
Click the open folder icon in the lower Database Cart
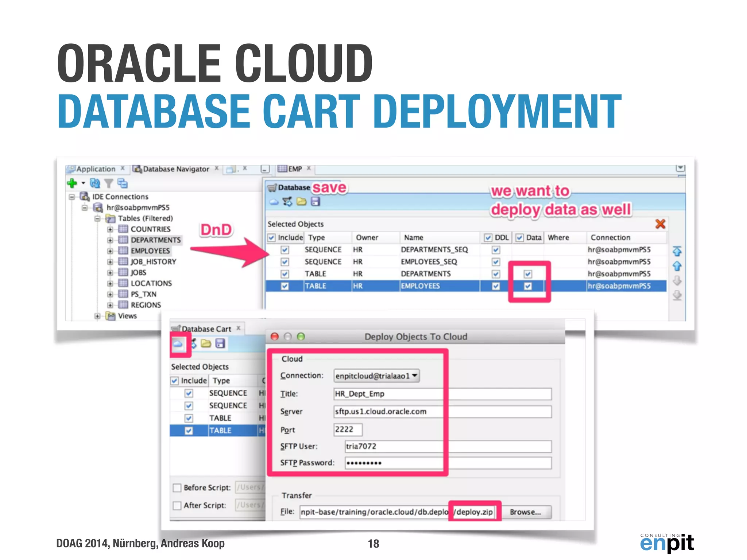(206, 343)
